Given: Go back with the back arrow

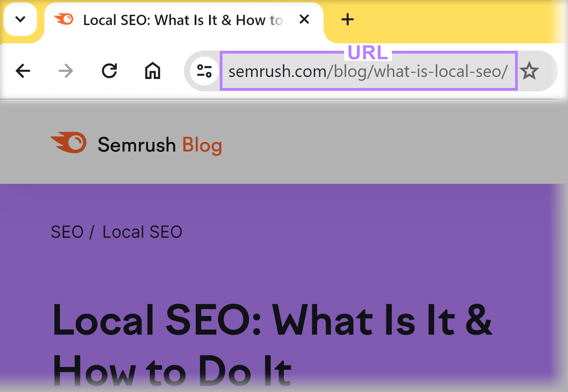Looking at the screenshot, I should pos(23,71).
